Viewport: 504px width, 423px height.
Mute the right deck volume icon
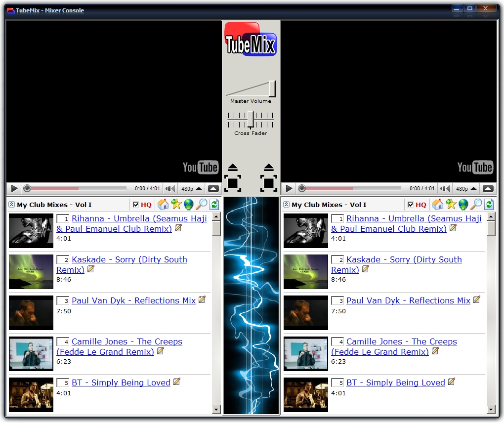[x=445, y=189]
